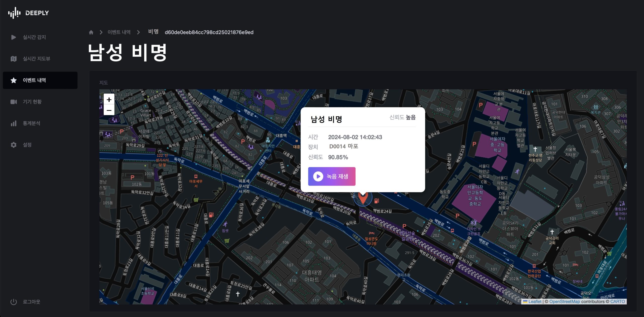Screen dimensions: 644x317
Task: Click the power icon for 로그아웃
Action: click(x=14, y=302)
